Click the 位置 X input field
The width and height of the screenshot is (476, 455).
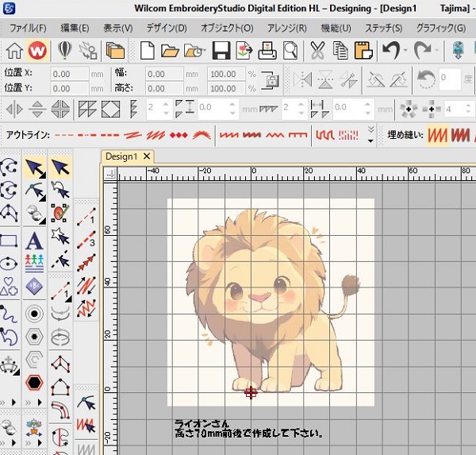click(x=70, y=74)
